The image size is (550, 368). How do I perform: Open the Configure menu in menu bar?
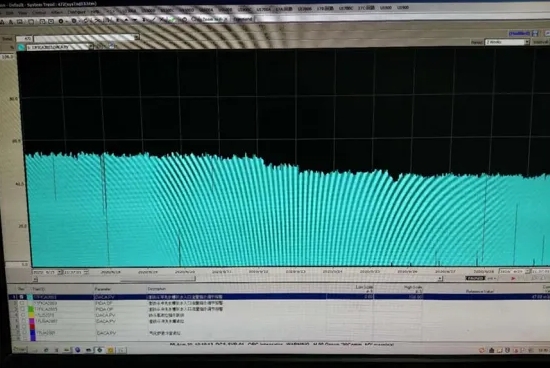click(x=76, y=12)
